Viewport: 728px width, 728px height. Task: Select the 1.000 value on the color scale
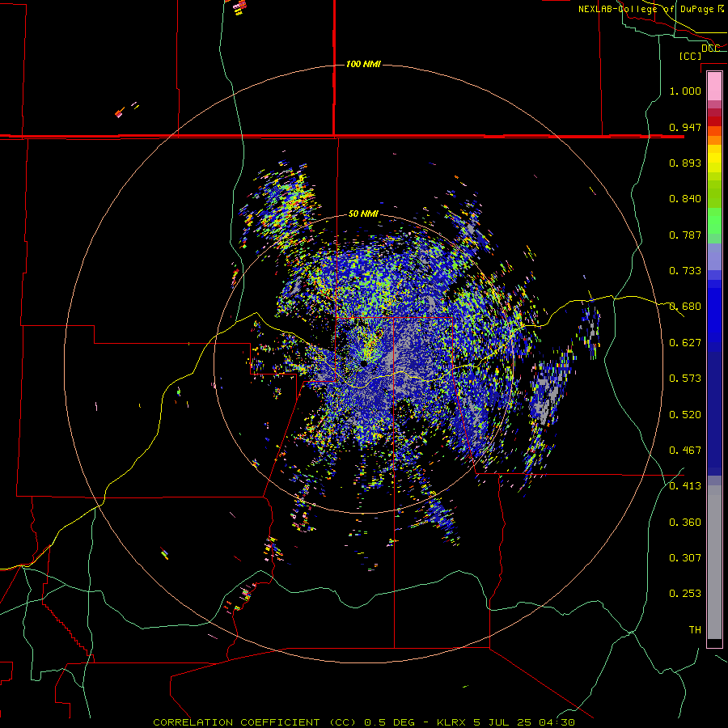[685, 91]
